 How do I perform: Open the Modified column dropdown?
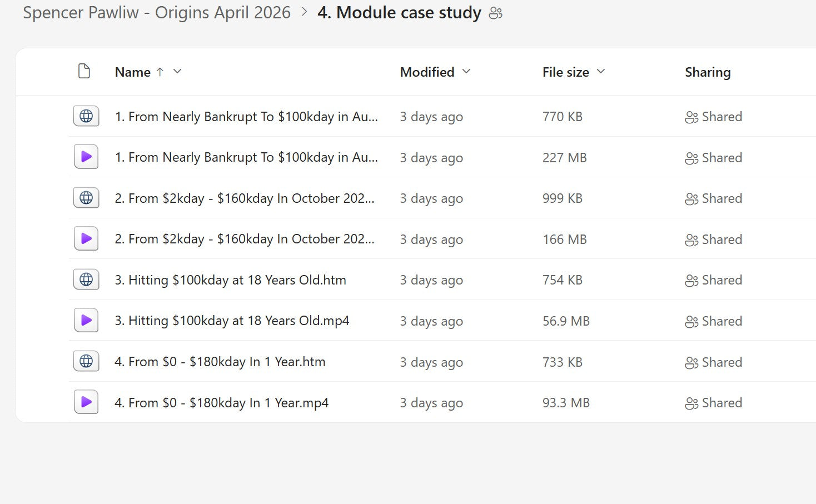(x=466, y=71)
